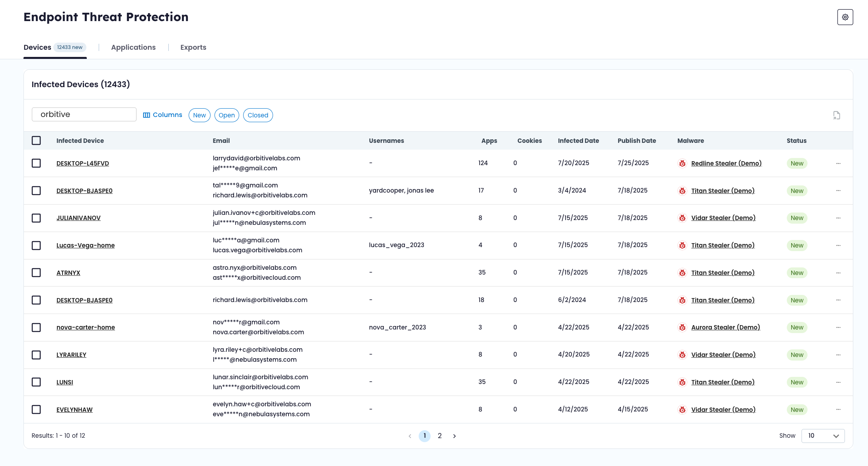868x466 pixels.
Task: Toggle the select-all header checkbox
Action: pyautogui.click(x=36, y=140)
